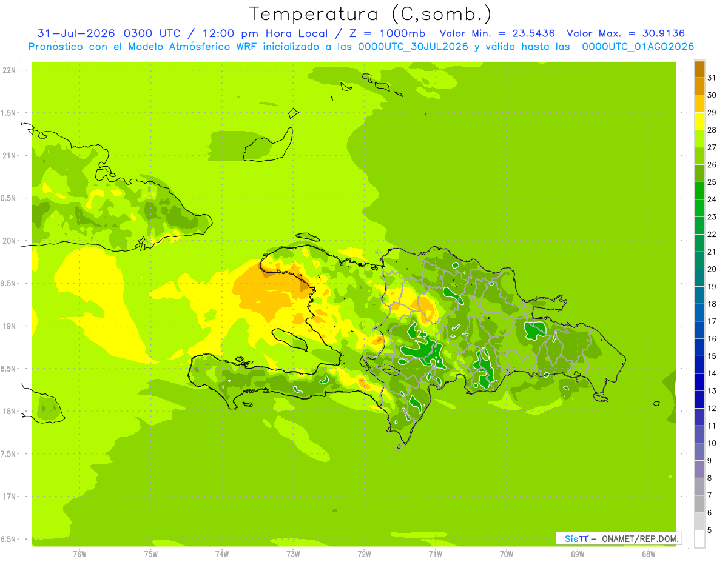
Task: Click the '31' legend value
Action: click(x=712, y=77)
